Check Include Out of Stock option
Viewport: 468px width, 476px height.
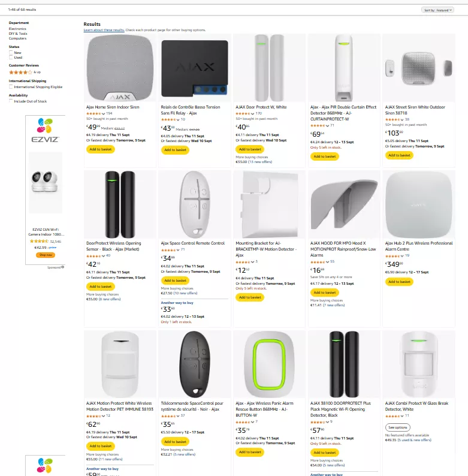tap(11, 101)
